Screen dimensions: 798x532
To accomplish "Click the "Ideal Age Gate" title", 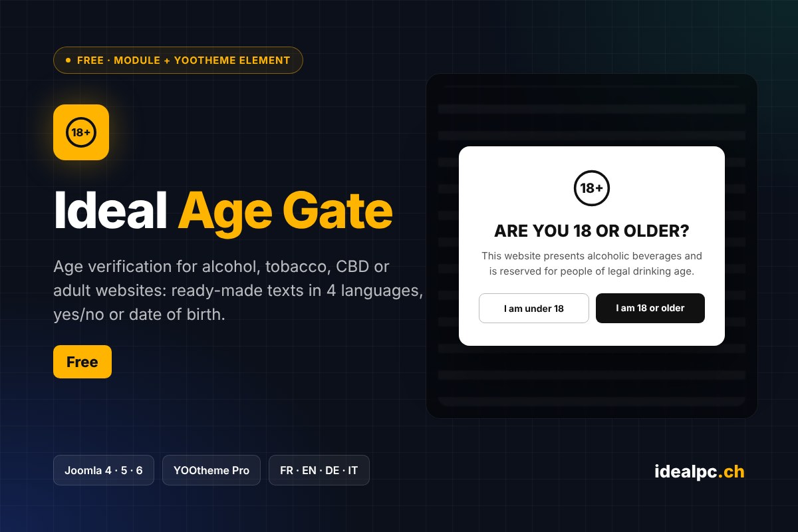I will [223, 211].
